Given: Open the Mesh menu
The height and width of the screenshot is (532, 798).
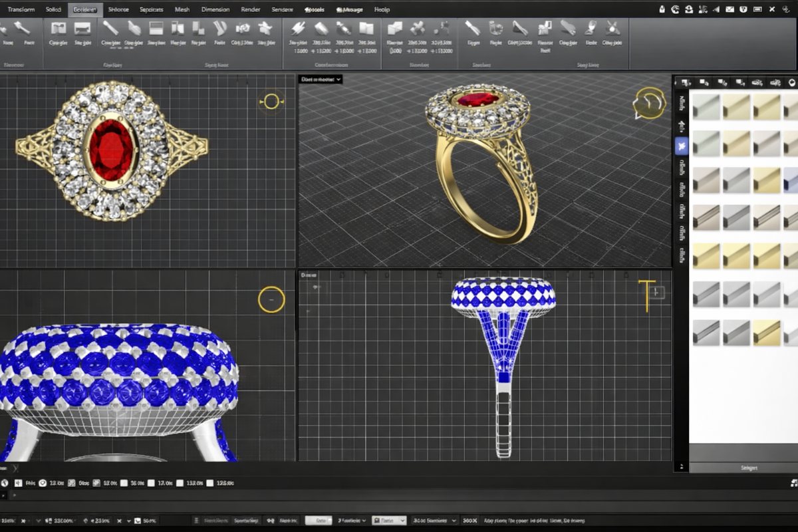Looking at the screenshot, I should [x=182, y=9].
